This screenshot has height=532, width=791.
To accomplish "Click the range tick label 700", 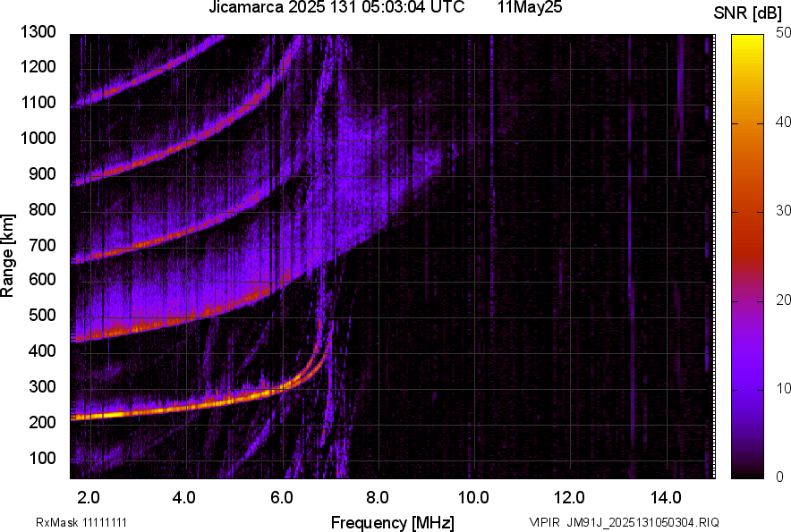I will (42, 245).
